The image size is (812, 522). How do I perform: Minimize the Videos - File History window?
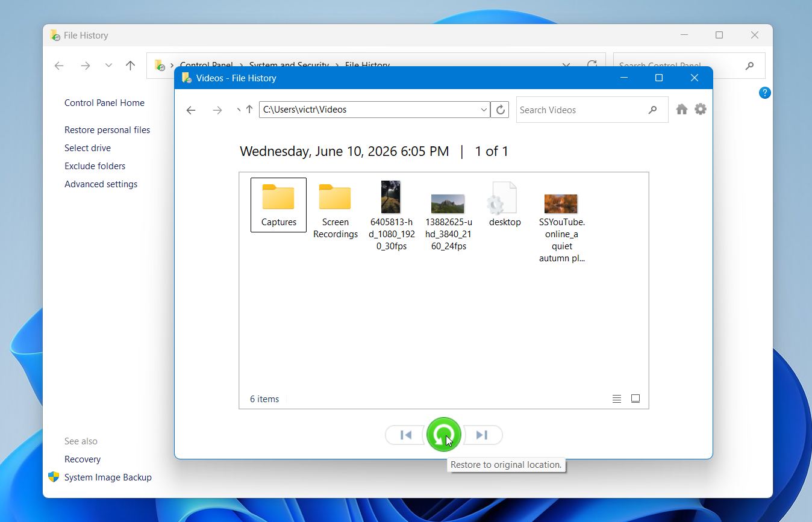624,78
